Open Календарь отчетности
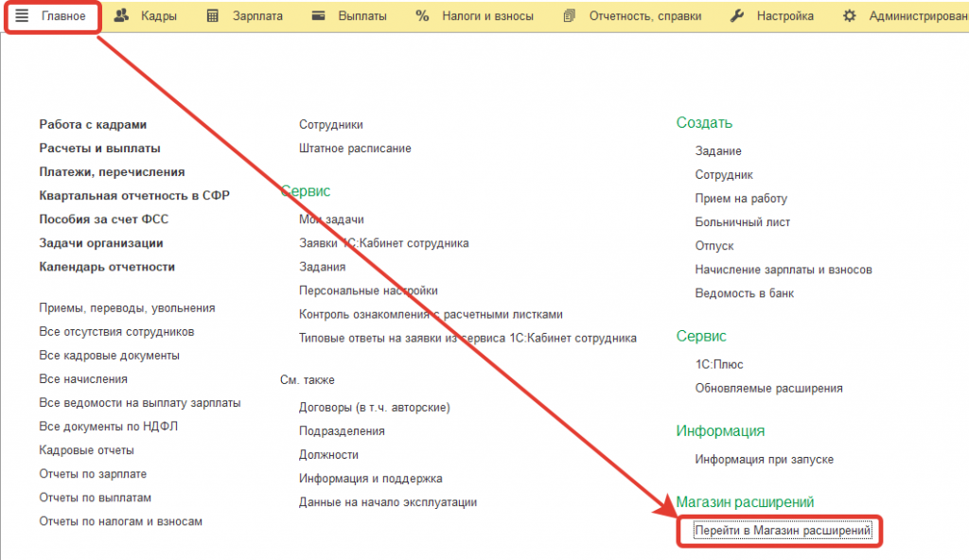The width and height of the screenshot is (969, 560). (x=107, y=267)
